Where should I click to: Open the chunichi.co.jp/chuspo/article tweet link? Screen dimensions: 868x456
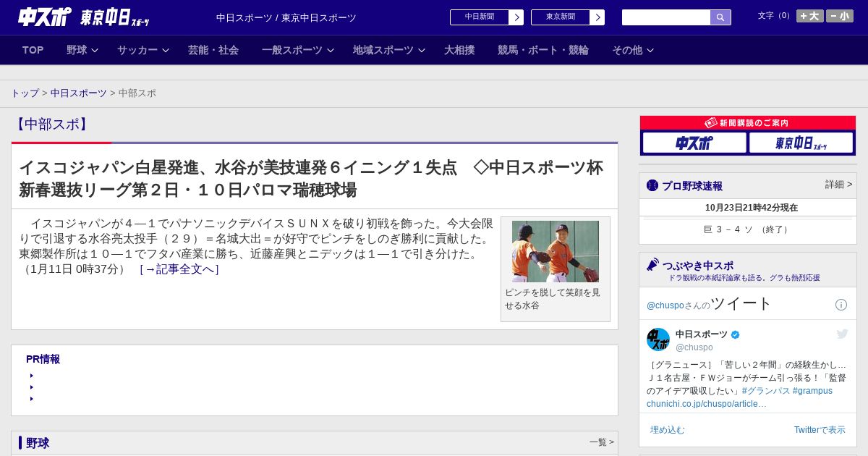707,404
